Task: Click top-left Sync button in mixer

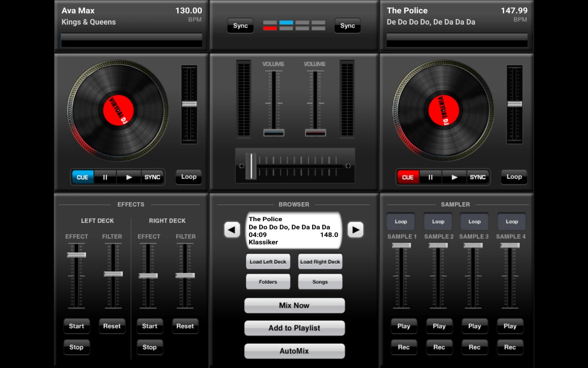Action: [x=241, y=26]
